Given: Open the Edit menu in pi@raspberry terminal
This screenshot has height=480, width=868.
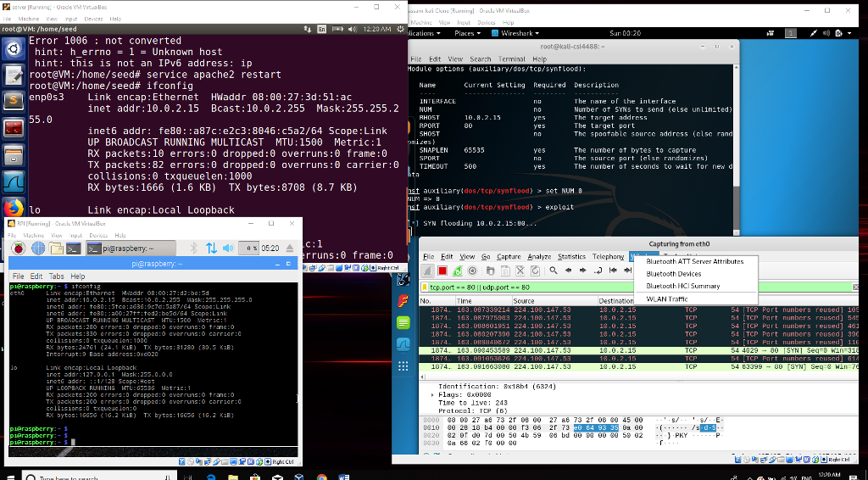Looking at the screenshot, I should 36,276.
